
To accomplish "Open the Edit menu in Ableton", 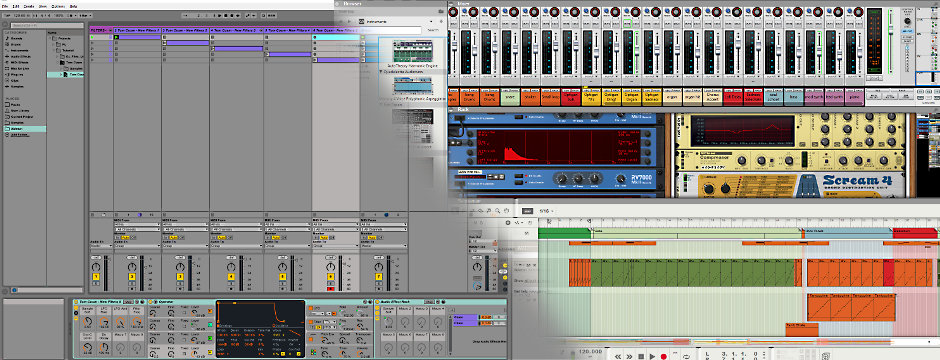I will pos(16,7).
